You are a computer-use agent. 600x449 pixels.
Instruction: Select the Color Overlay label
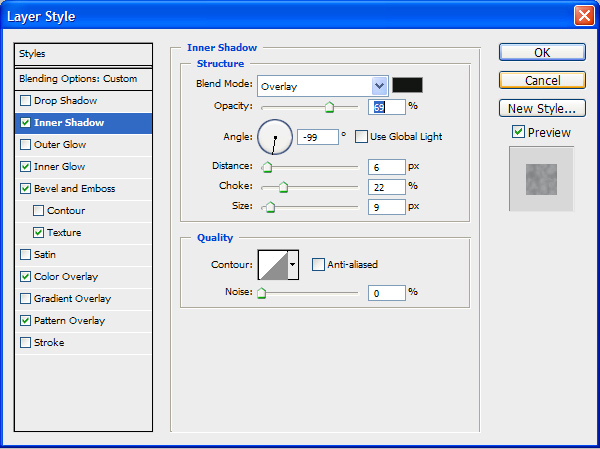pyautogui.click(x=66, y=277)
